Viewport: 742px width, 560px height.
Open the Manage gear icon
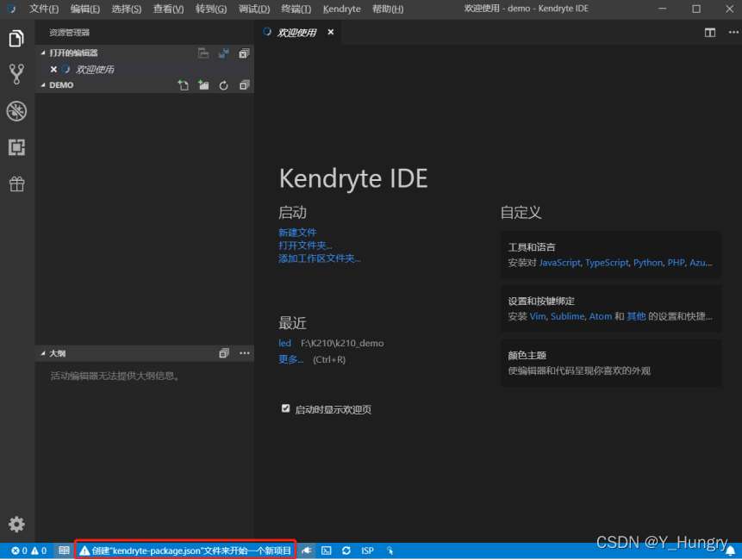pos(16,524)
